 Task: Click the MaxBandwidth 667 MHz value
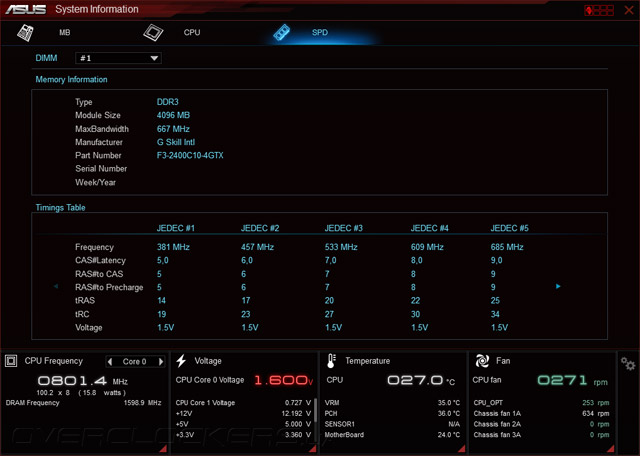173,129
